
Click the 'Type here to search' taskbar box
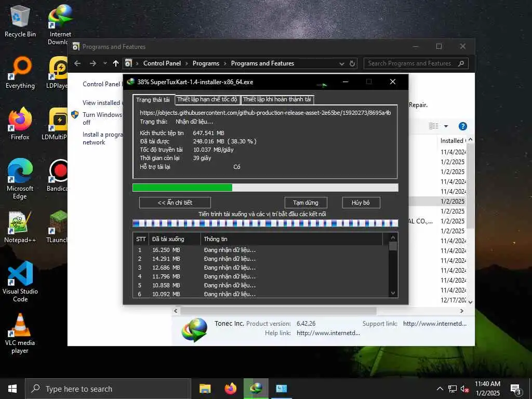108,389
